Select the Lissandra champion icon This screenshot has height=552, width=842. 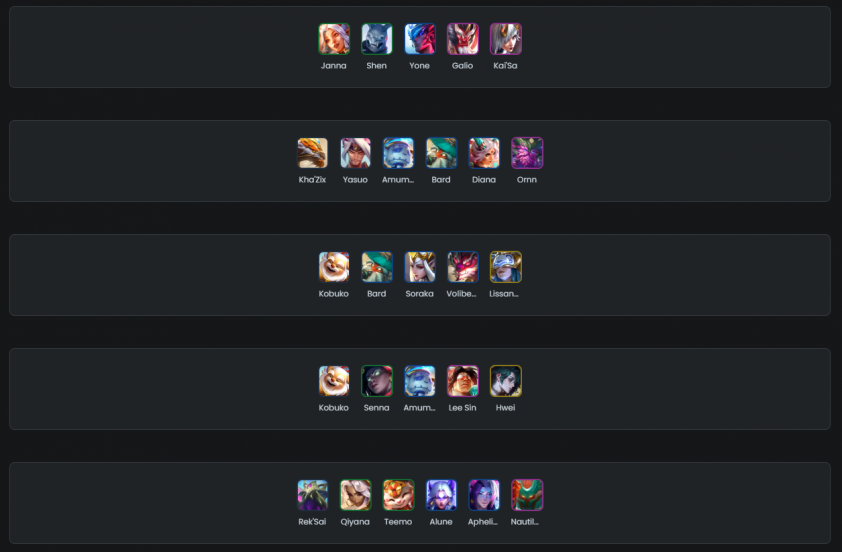pos(505,267)
